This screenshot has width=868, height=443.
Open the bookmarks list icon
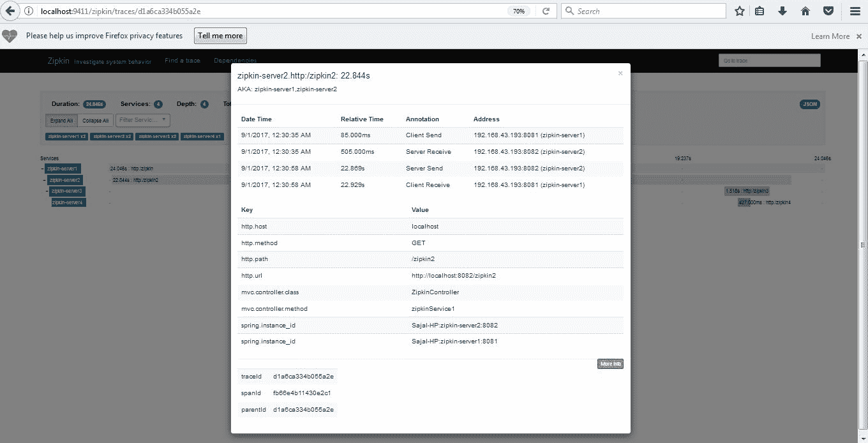[x=759, y=11]
